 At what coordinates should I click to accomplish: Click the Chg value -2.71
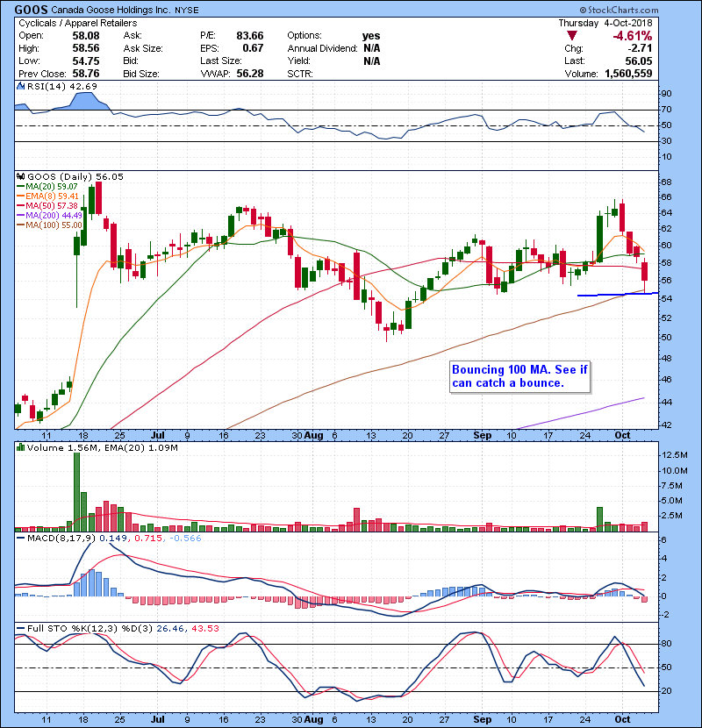point(641,48)
